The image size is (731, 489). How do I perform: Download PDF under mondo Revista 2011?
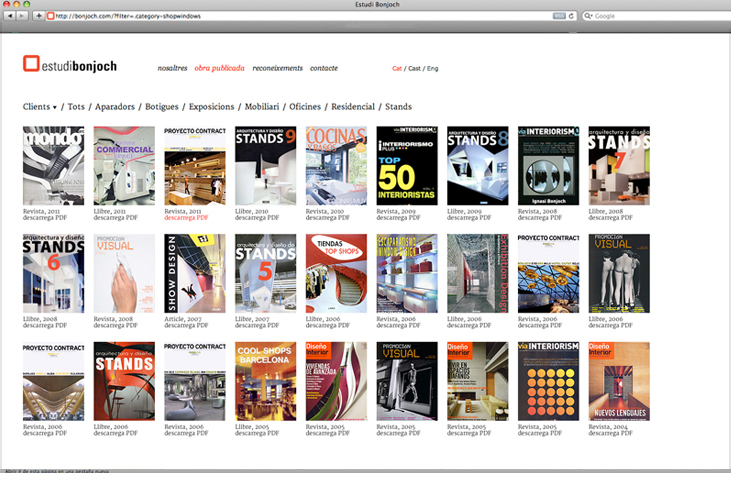45,218
